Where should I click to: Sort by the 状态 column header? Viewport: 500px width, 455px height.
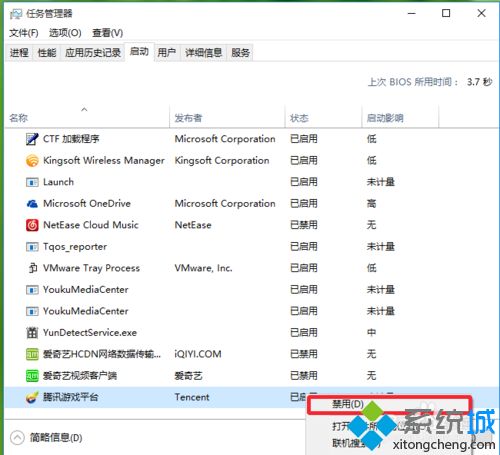coord(323,117)
